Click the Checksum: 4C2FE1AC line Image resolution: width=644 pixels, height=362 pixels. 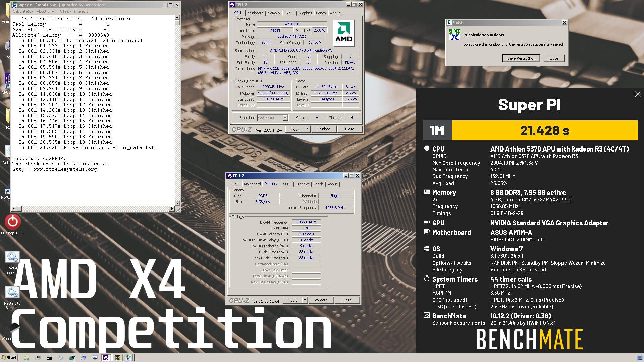click(x=40, y=158)
